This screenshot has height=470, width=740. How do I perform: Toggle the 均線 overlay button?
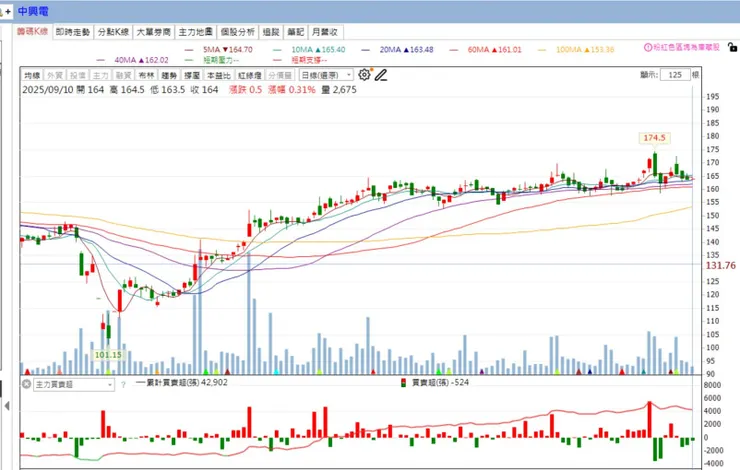click(32, 75)
